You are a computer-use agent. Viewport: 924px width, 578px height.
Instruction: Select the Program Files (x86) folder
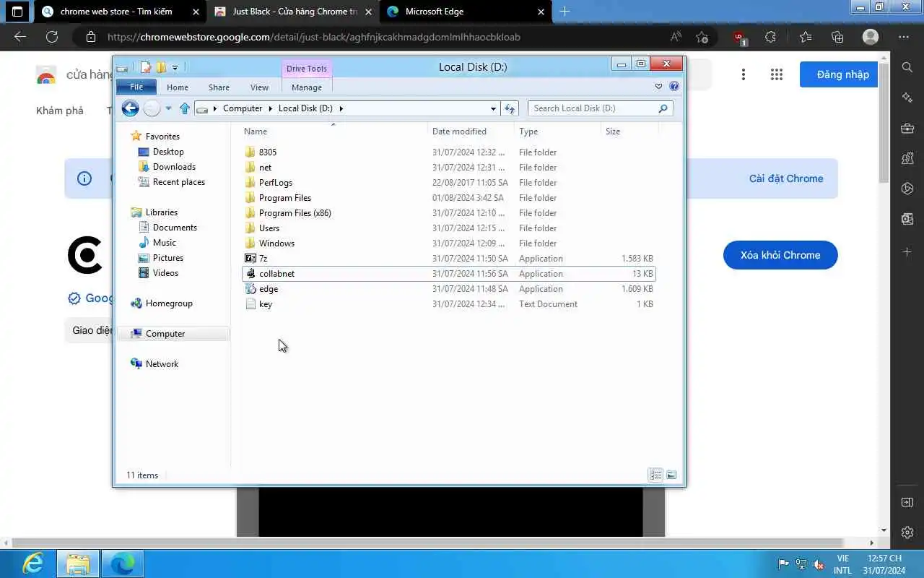[x=448, y=213]
